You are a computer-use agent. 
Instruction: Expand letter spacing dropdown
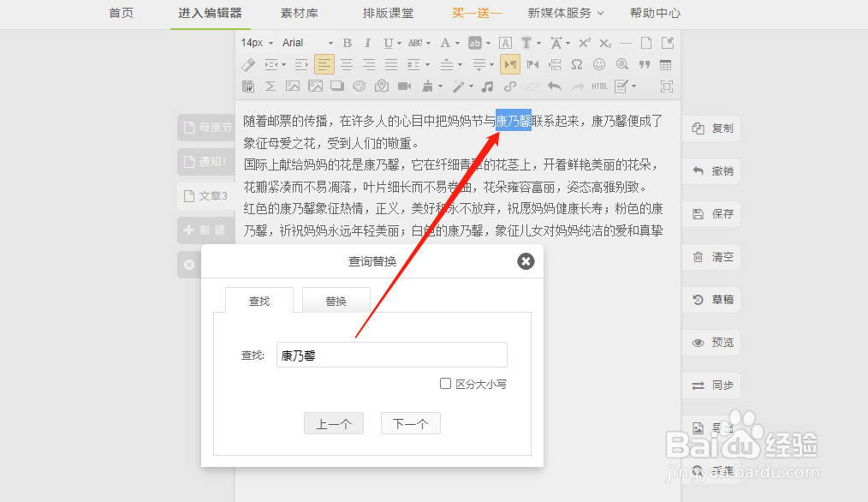click(x=568, y=43)
